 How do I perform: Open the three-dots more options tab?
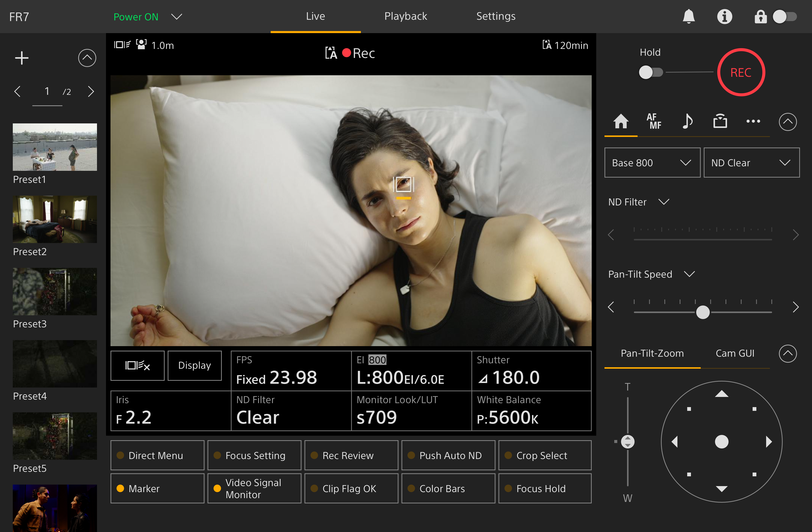click(x=753, y=121)
